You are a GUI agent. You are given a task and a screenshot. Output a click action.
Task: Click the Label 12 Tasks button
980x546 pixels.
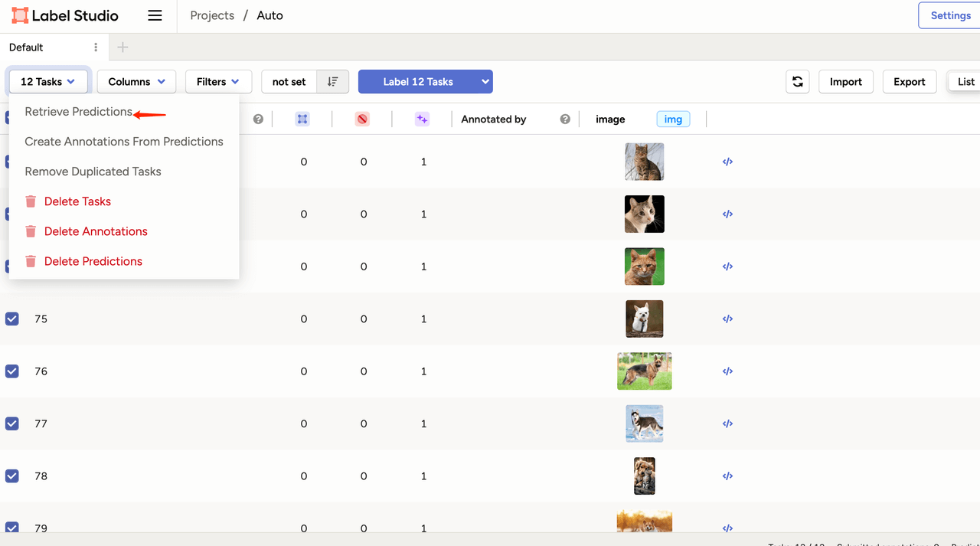418,82
